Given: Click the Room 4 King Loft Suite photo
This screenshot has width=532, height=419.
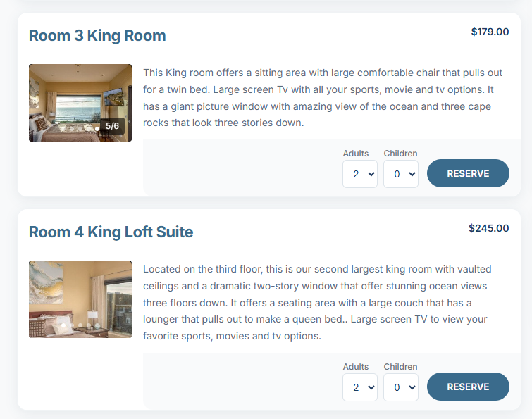Looking at the screenshot, I should (x=80, y=299).
